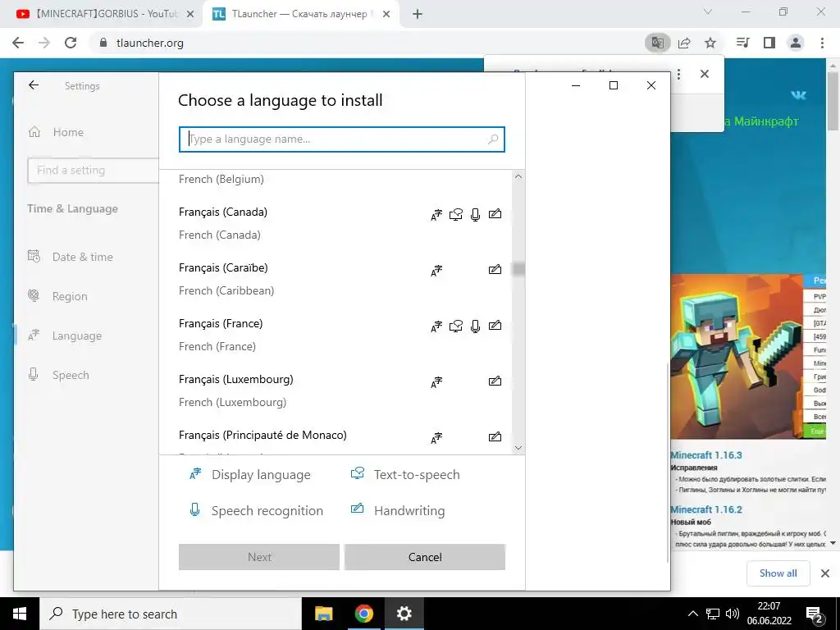Click handwriting icon for Français (Luxembourg)
This screenshot has height=630, width=840.
point(495,381)
